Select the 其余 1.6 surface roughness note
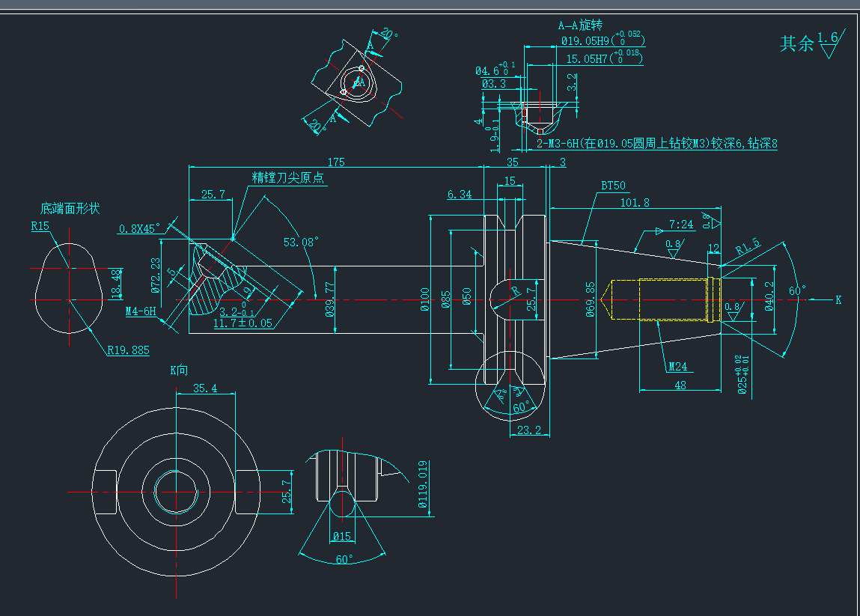This screenshot has width=860, height=616. pyautogui.click(x=811, y=43)
